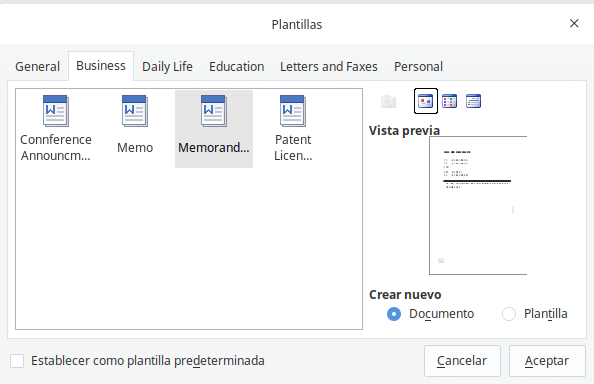This screenshot has height=384, width=594.
Task: Open the General tab
Action: tap(38, 67)
